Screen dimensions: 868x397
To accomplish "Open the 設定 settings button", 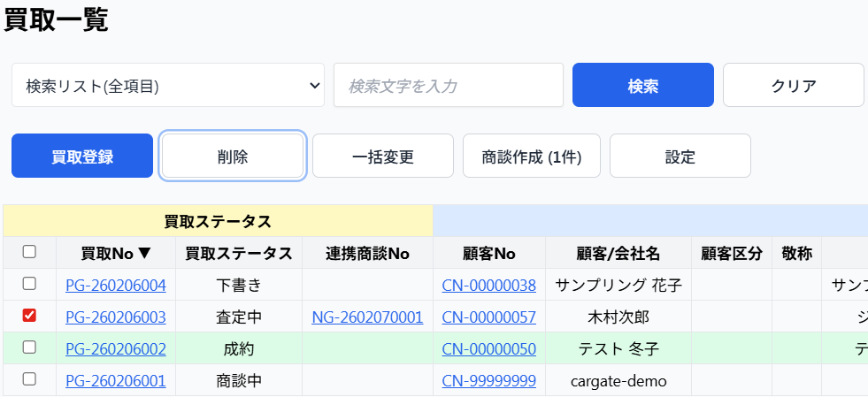I will pos(680,157).
